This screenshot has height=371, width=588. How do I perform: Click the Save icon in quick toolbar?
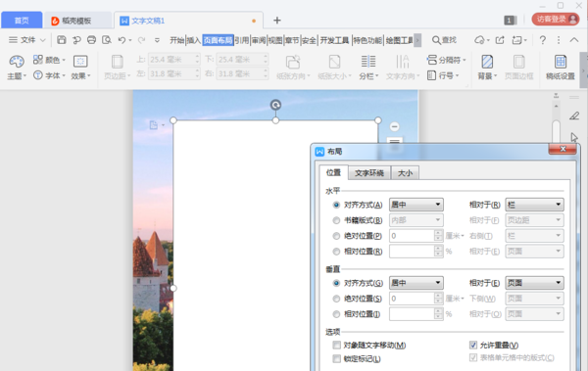point(62,40)
